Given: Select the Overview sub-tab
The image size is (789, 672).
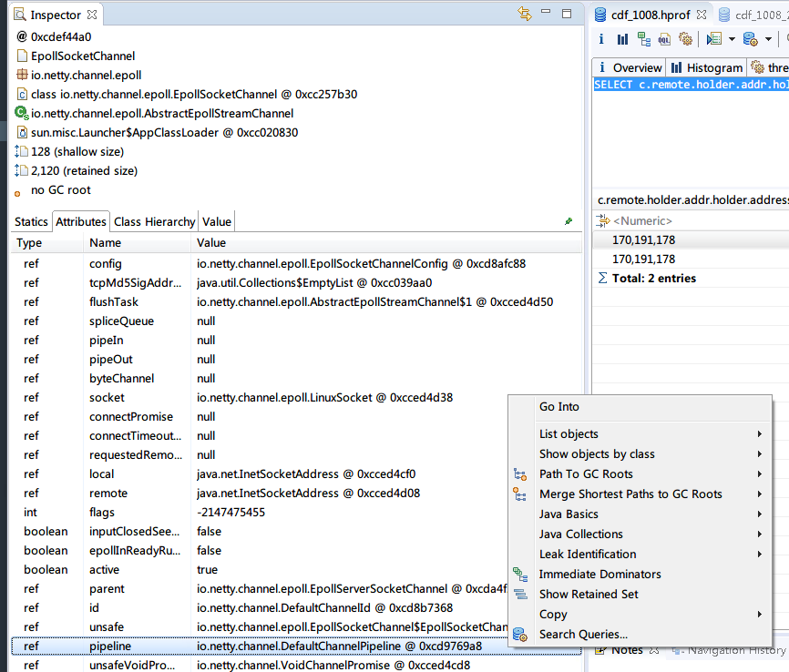Looking at the screenshot, I should [630, 67].
